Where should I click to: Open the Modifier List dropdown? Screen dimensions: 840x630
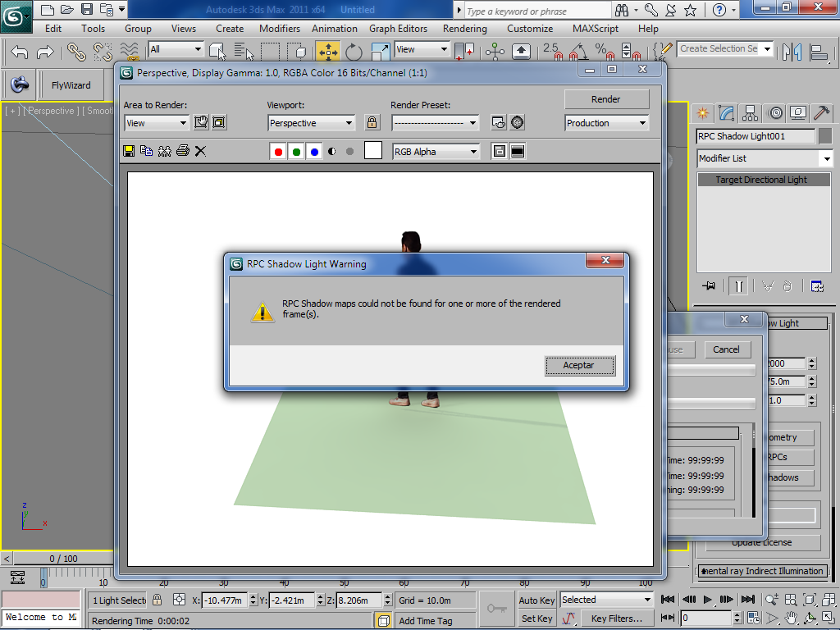[765, 158]
